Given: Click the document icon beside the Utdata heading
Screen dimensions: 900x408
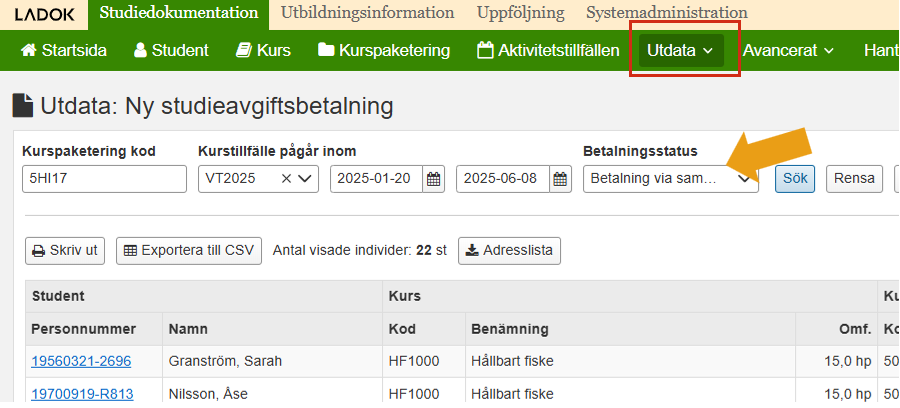Looking at the screenshot, I should tap(23, 106).
